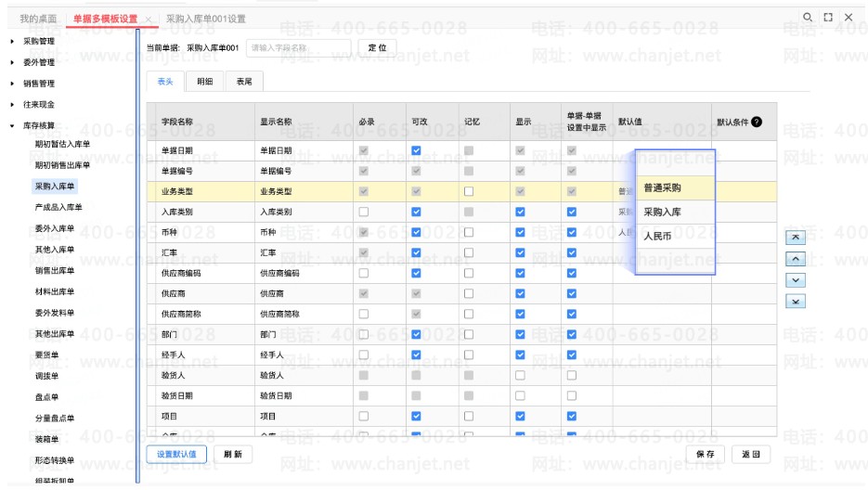
Task: Check 记忆 for 经手人 row
Action: [x=469, y=355]
